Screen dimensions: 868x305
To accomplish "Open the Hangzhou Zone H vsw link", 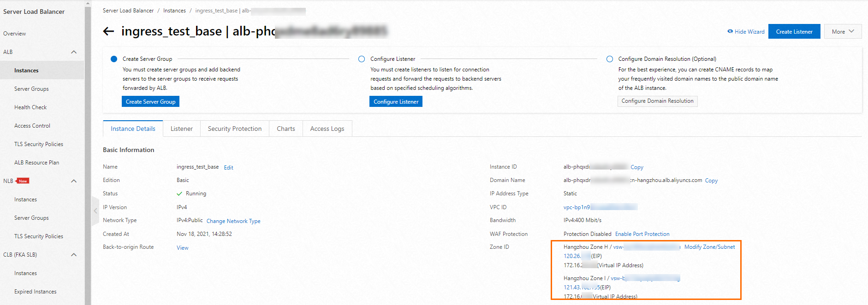I will pos(647,247).
